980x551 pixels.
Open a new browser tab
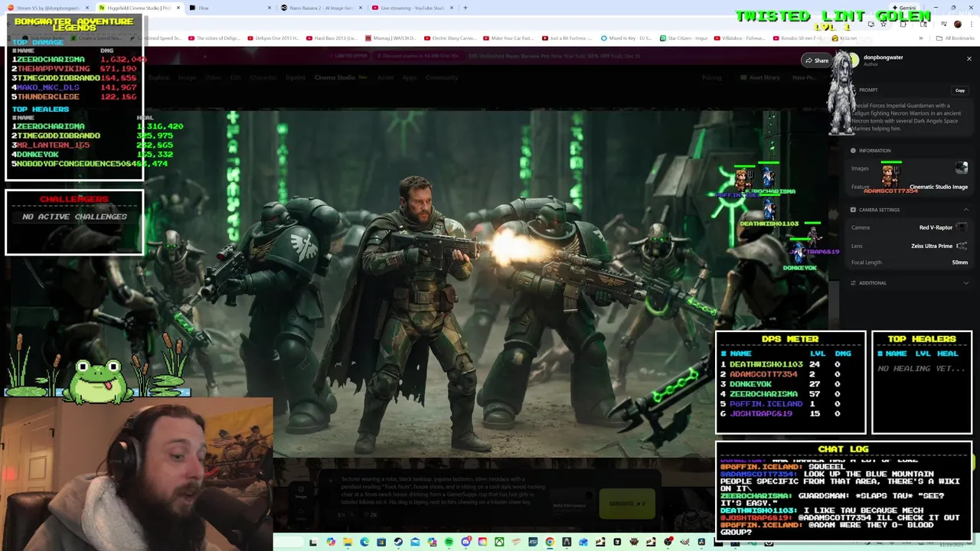pyautogui.click(x=465, y=8)
